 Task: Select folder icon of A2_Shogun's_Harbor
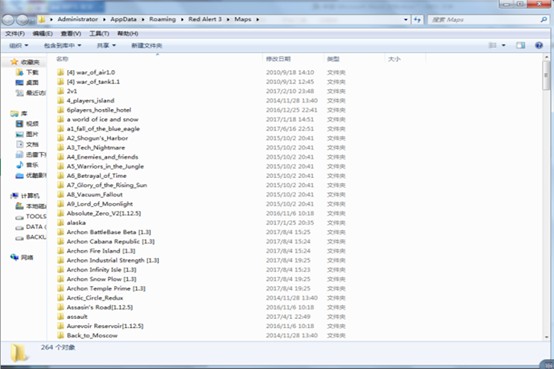(x=61, y=138)
